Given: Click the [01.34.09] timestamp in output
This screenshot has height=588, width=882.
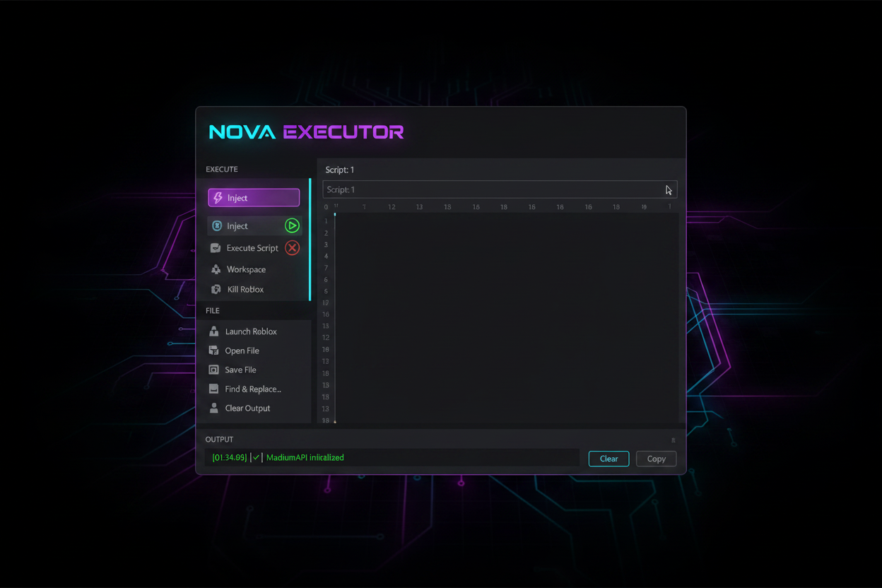Looking at the screenshot, I should [x=230, y=458].
